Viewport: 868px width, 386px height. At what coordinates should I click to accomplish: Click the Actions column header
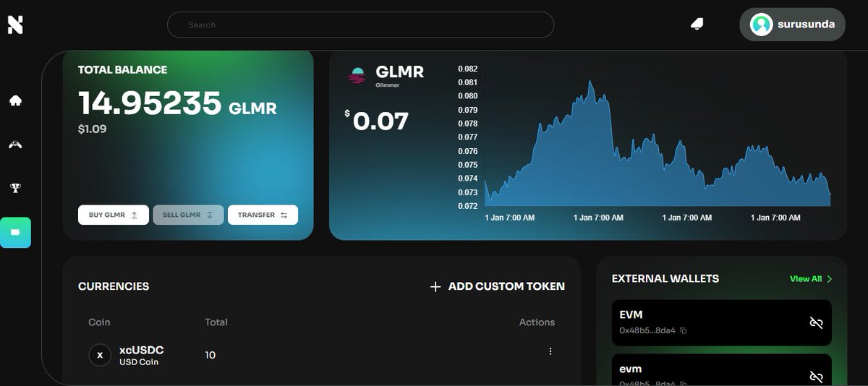[537, 322]
